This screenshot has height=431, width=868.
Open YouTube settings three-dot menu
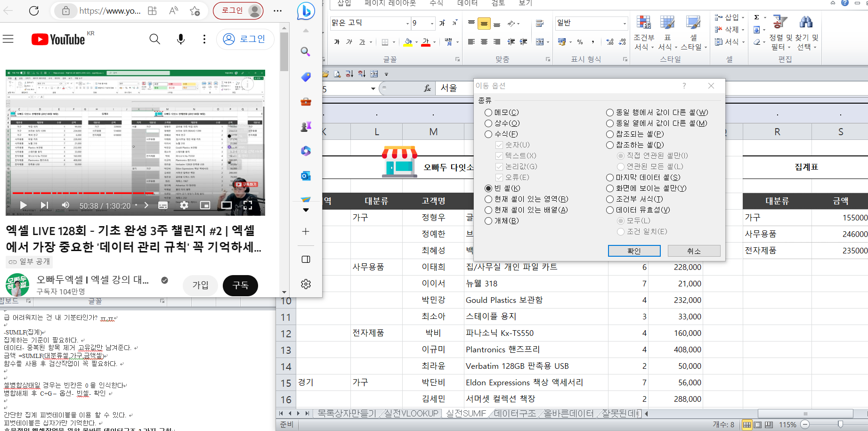[204, 39]
